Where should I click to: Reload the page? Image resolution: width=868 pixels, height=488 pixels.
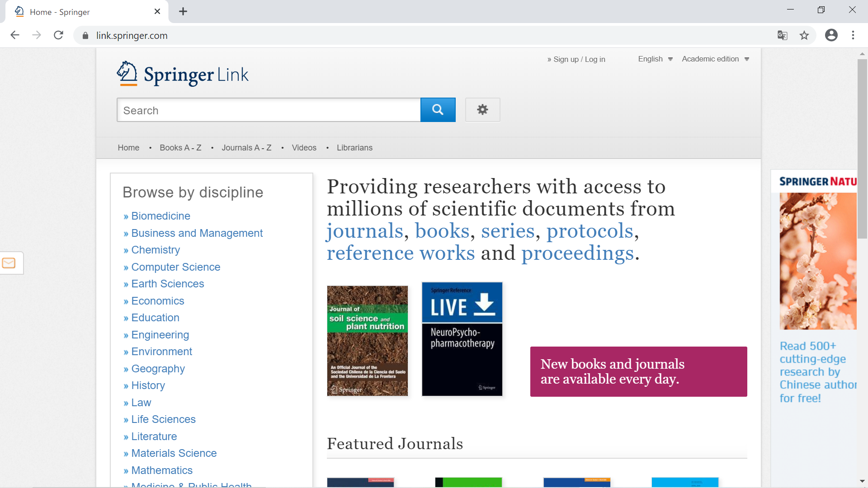pyautogui.click(x=58, y=35)
